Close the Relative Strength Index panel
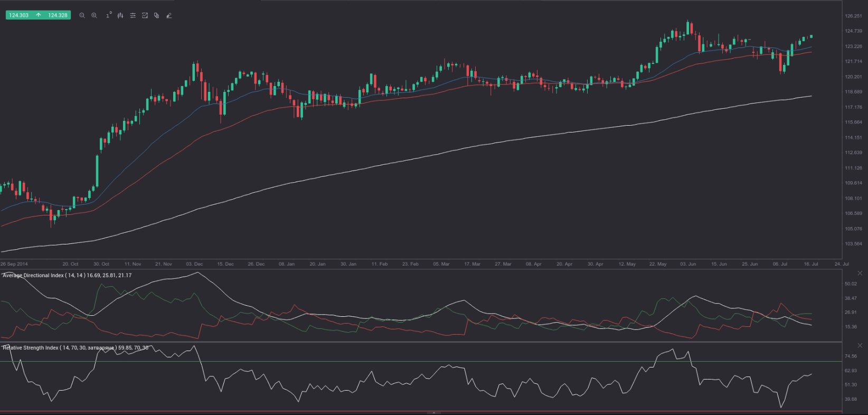This screenshot has height=415, width=868. [860, 345]
